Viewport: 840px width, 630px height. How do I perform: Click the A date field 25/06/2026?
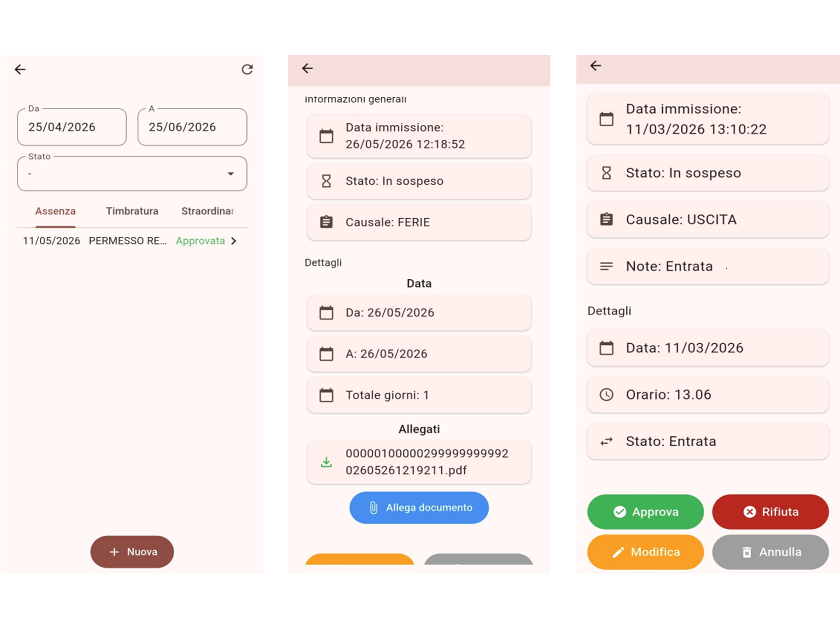coord(192,127)
